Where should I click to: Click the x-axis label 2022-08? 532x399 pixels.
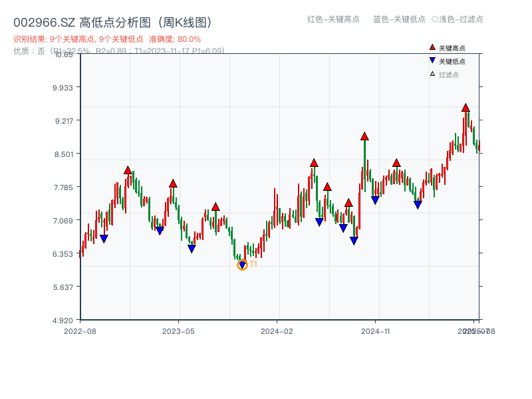click(80, 331)
